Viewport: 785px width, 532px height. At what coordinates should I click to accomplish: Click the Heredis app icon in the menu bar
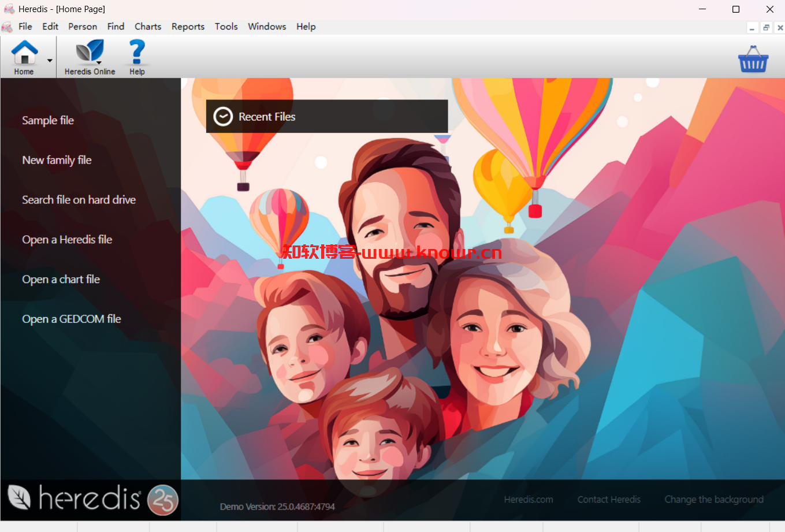[7, 27]
